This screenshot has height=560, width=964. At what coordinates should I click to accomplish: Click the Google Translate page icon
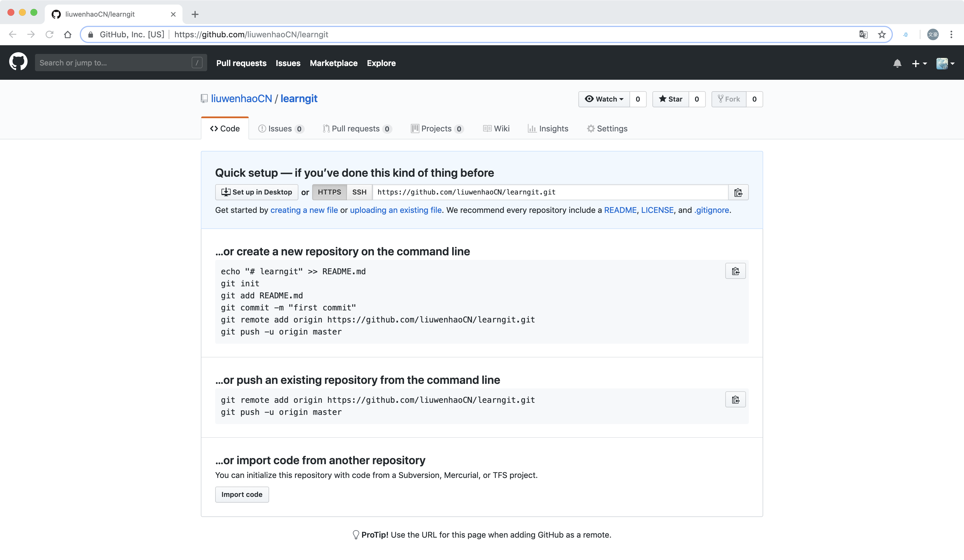pyautogui.click(x=863, y=34)
